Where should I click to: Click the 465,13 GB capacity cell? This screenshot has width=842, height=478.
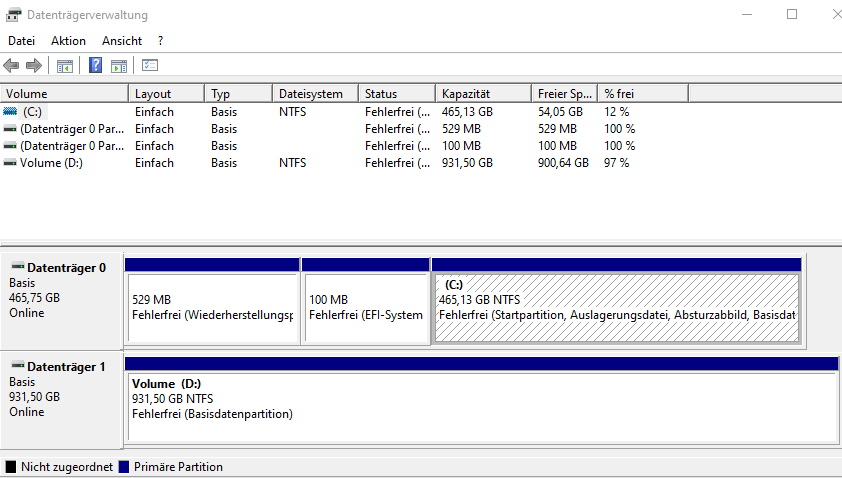[467, 112]
